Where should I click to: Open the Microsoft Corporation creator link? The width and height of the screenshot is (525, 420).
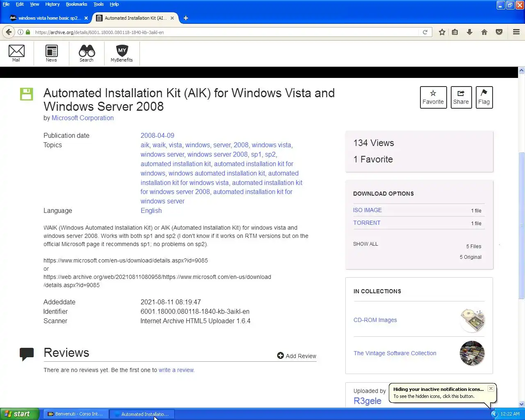pyautogui.click(x=82, y=118)
